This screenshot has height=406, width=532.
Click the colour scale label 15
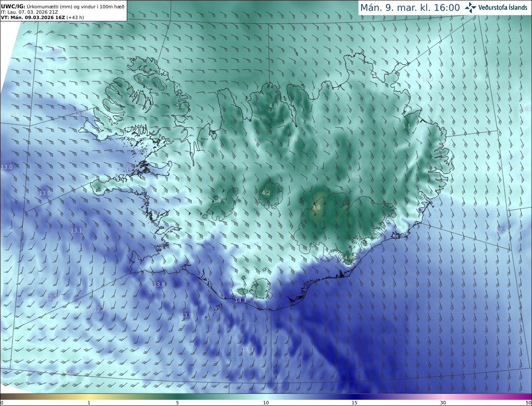pos(355,403)
